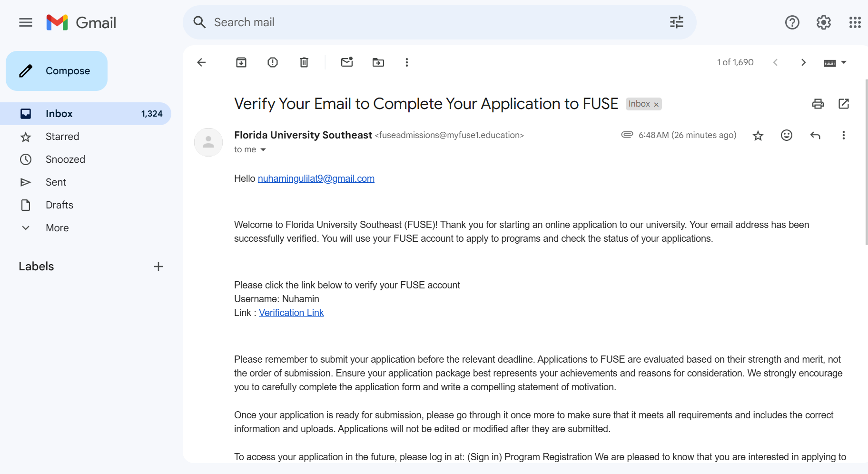Open the search options filter icon
The height and width of the screenshot is (474, 868).
676,22
